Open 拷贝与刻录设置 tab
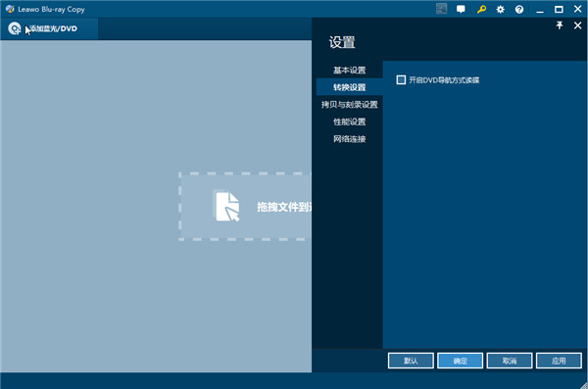The width and height of the screenshot is (588, 389). pos(349,105)
